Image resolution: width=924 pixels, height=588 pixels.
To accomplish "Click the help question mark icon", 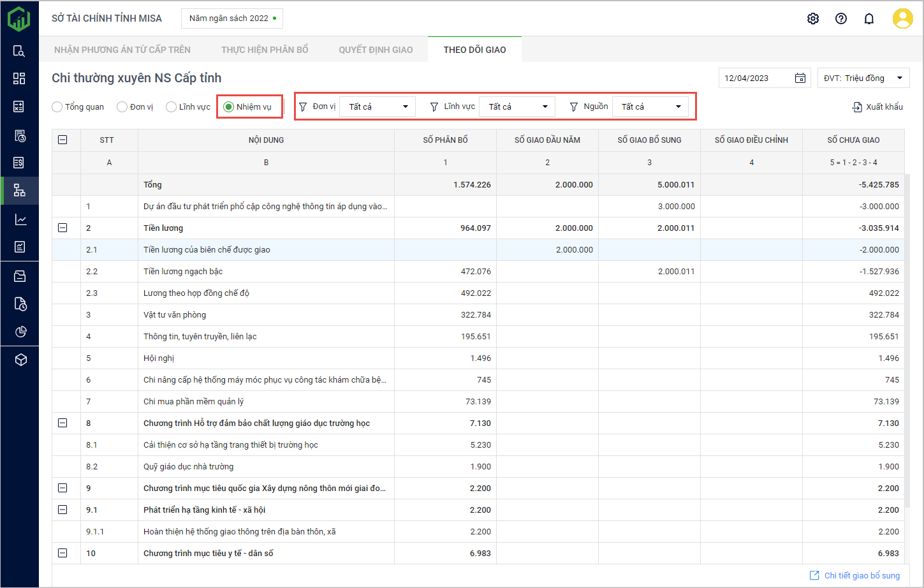I will click(840, 18).
